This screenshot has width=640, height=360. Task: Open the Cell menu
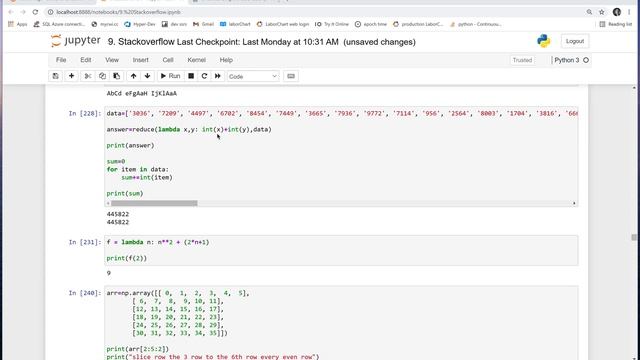click(x=168, y=60)
